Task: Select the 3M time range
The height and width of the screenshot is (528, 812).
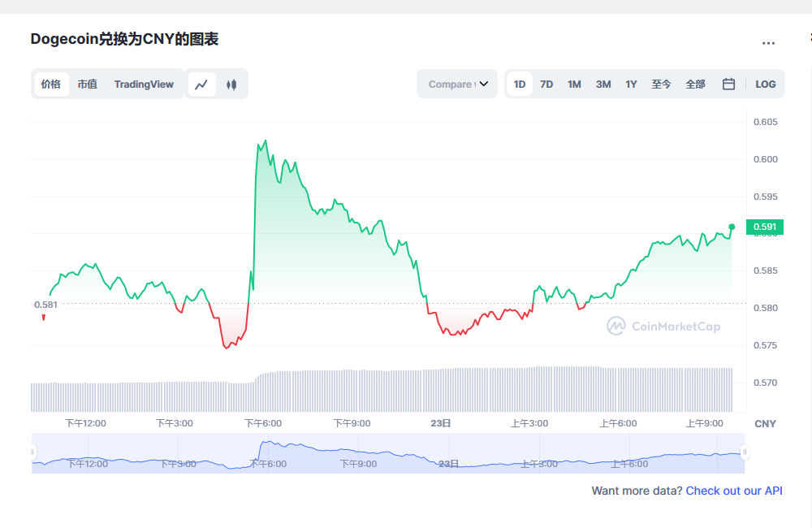Action: [x=603, y=84]
